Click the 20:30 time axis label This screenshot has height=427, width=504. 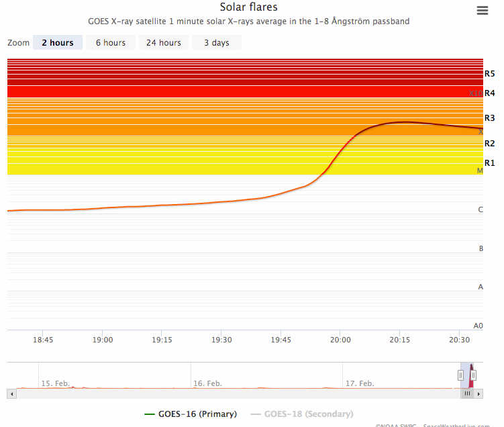pos(459,340)
